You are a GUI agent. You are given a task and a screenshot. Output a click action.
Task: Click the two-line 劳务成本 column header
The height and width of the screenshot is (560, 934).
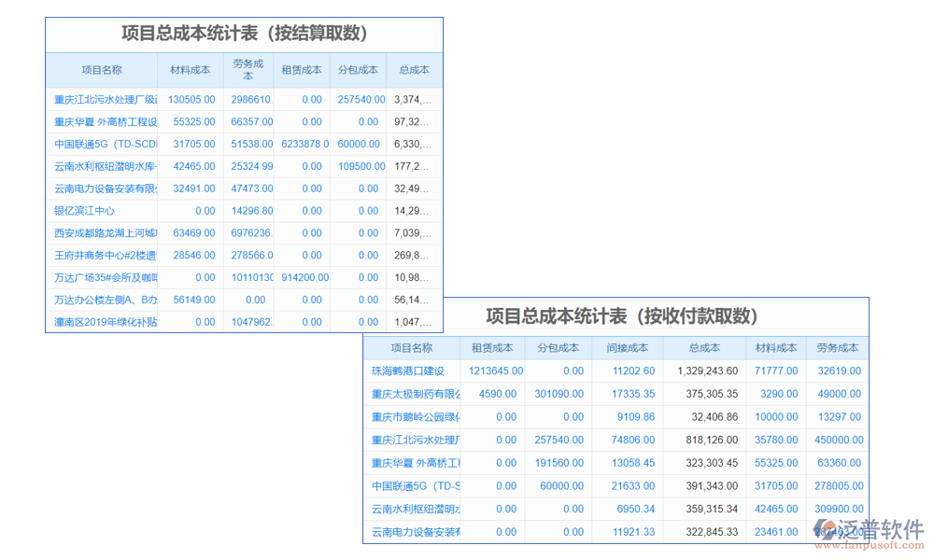coord(248,70)
